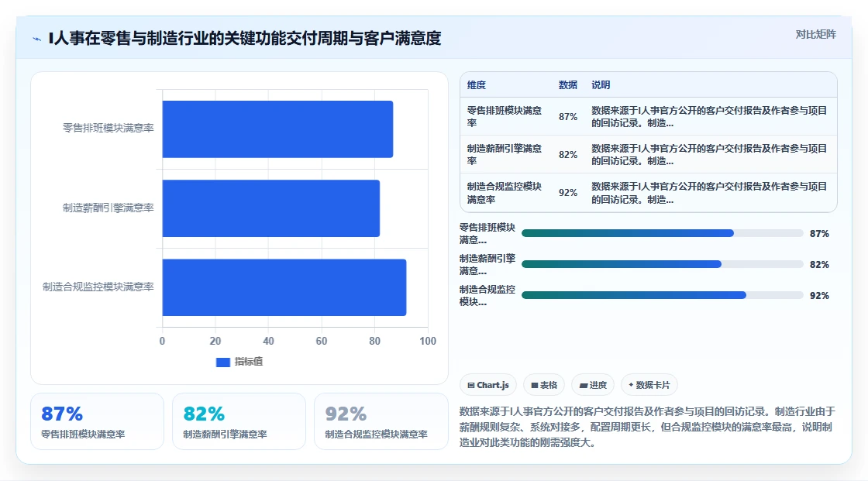Viewport: 868px width, 481px height.
Task: Click the 对比矩阵 label at top right
Action: tap(815, 34)
